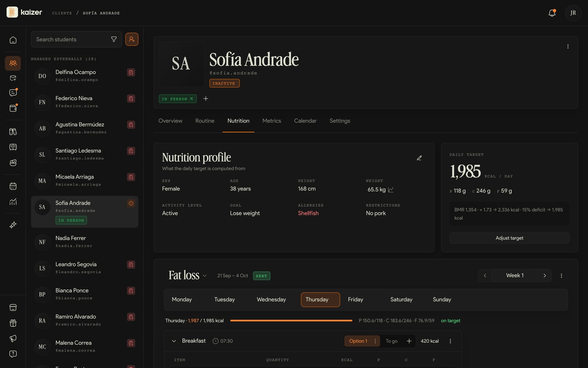Switch to the Routine tab

(205, 121)
